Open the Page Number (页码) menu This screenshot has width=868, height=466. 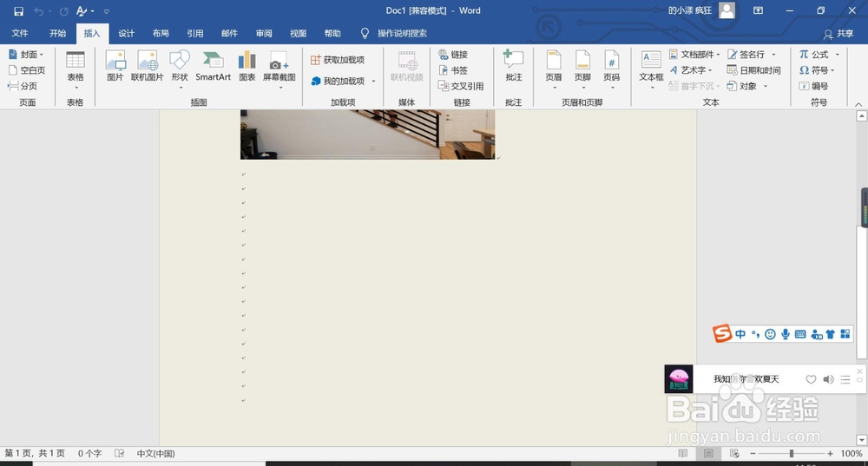[612, 69]
